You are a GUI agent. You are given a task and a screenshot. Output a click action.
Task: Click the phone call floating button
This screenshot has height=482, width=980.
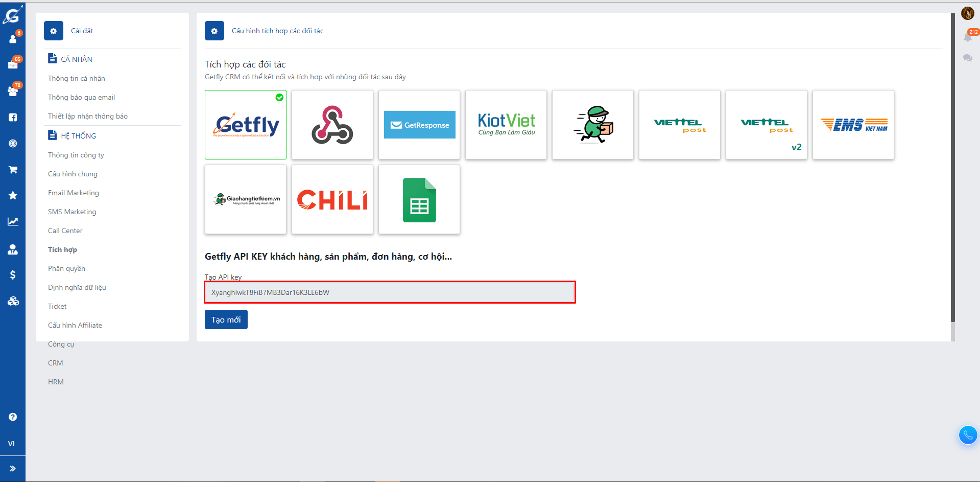968,435
